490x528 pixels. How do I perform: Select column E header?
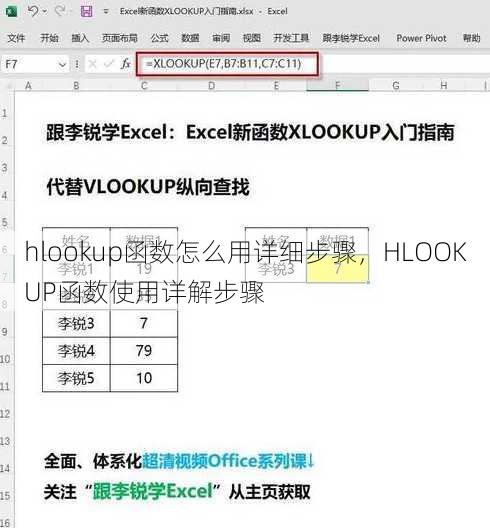(276, 86)
